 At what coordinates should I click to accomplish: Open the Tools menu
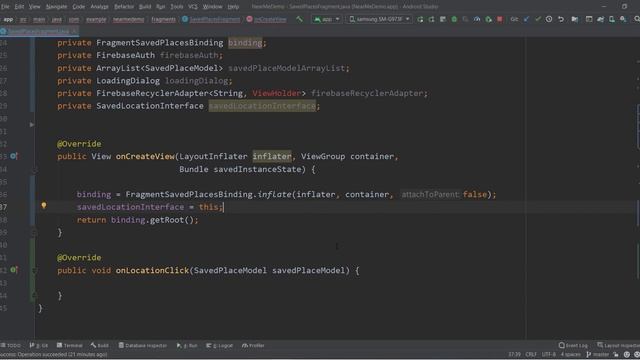pos(177,7)
